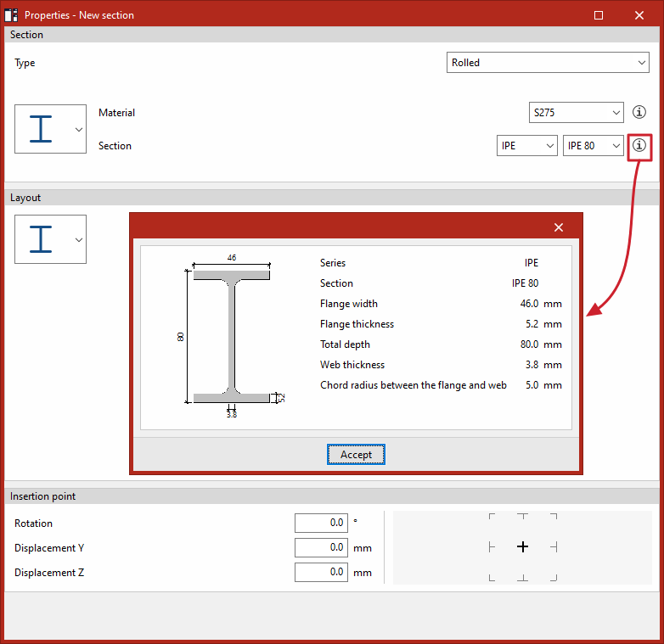Image resolution: width=664 pixels, height=644 pixels.
Task: Click the 'Total depth' label
Action: tap(345, 344)
